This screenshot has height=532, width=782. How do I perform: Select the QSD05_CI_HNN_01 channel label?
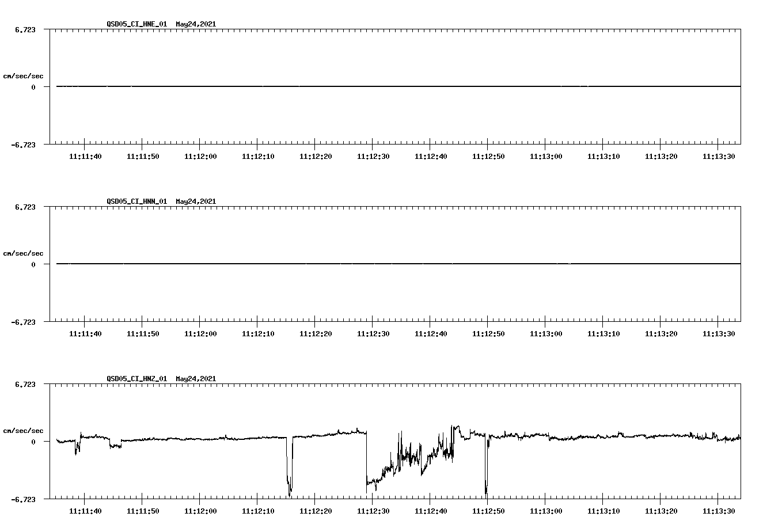136,202
